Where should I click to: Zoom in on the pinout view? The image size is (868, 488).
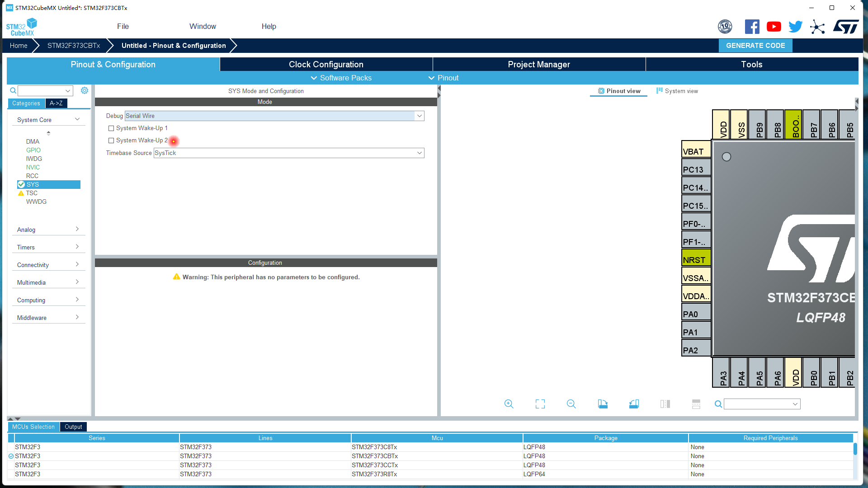509,404
